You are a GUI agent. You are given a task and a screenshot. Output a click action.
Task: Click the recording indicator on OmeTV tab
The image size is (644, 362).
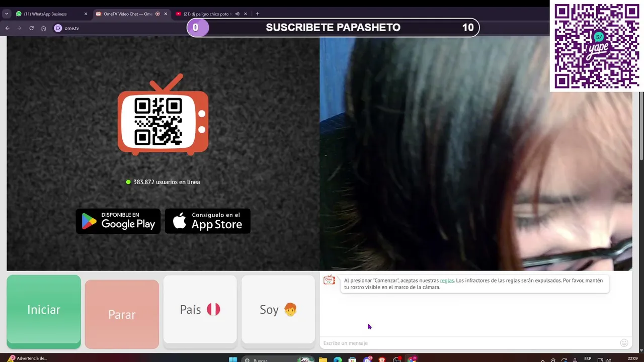157,14
